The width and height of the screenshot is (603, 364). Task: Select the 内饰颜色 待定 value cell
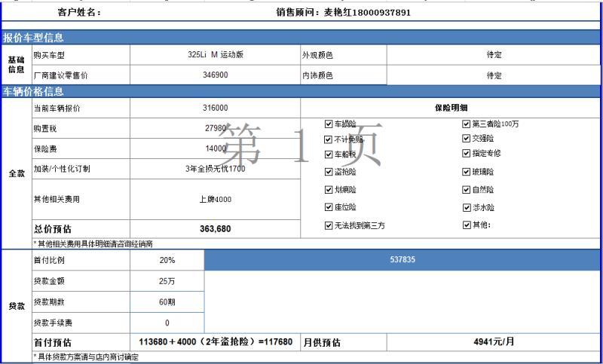pyautogui.click(x=494, y=75)
